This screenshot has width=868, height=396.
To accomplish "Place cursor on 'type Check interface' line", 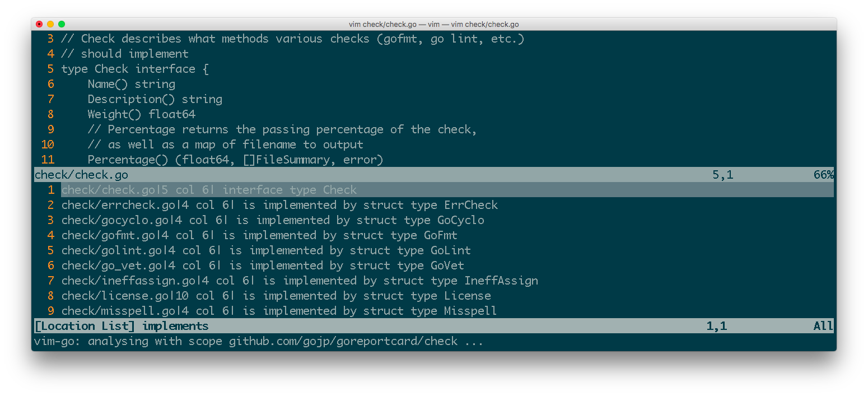I will click(x=128, y=69).
